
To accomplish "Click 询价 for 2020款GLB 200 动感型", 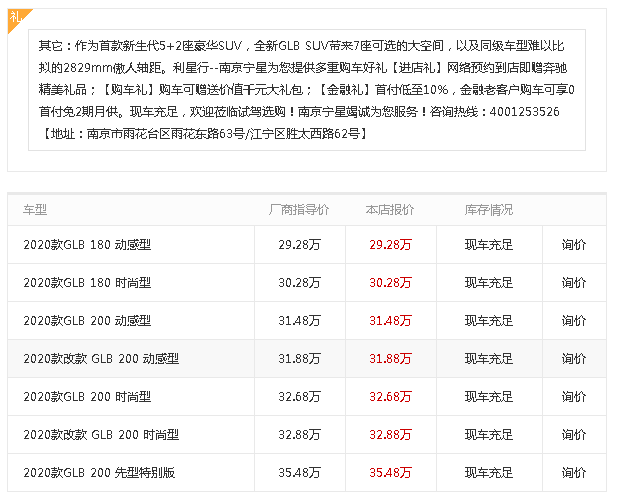I will point(574,321).
